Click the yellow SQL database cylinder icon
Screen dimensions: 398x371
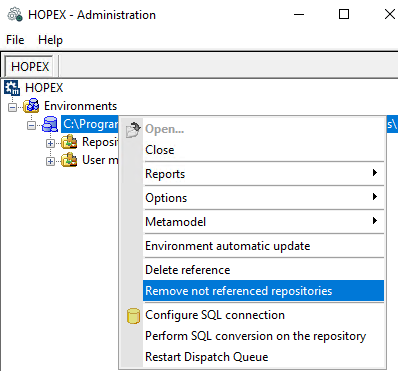(133, 315)
